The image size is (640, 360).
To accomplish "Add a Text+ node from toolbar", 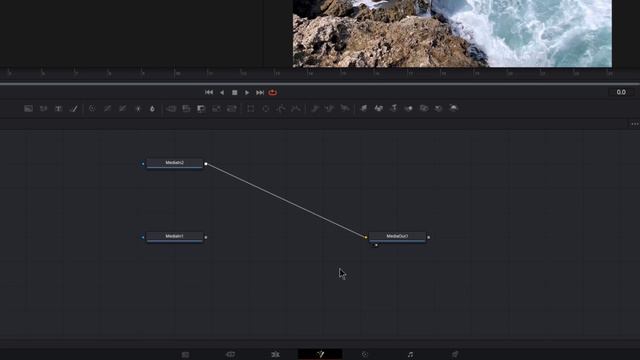I will click(58, 109).
